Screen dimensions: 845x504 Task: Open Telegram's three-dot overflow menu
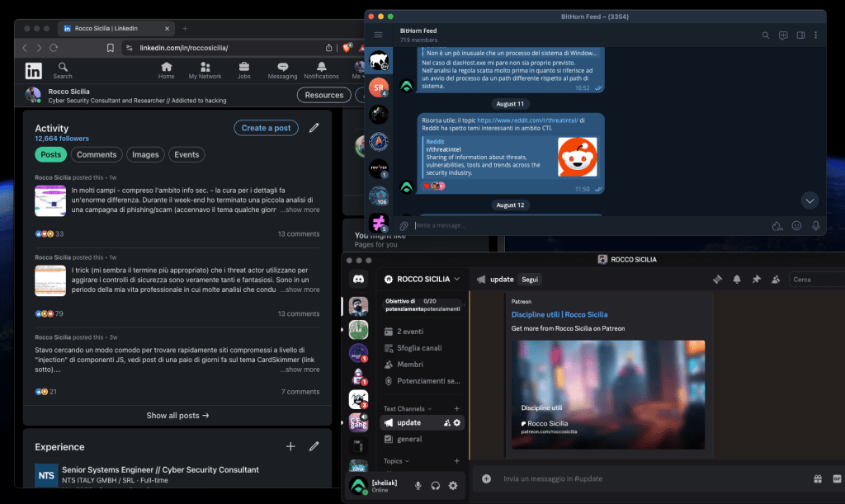click(815, 35)
